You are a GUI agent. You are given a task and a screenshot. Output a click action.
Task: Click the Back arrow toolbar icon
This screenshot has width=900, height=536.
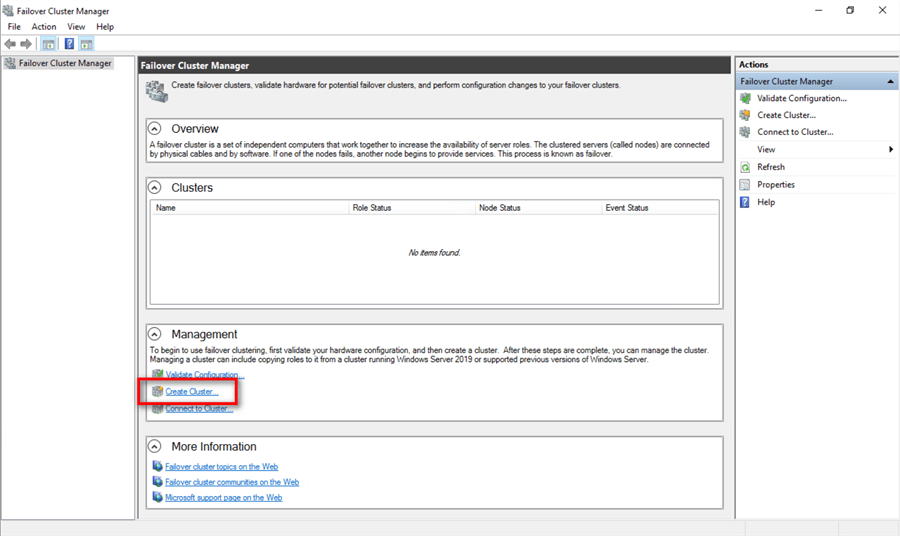(10, 44)
